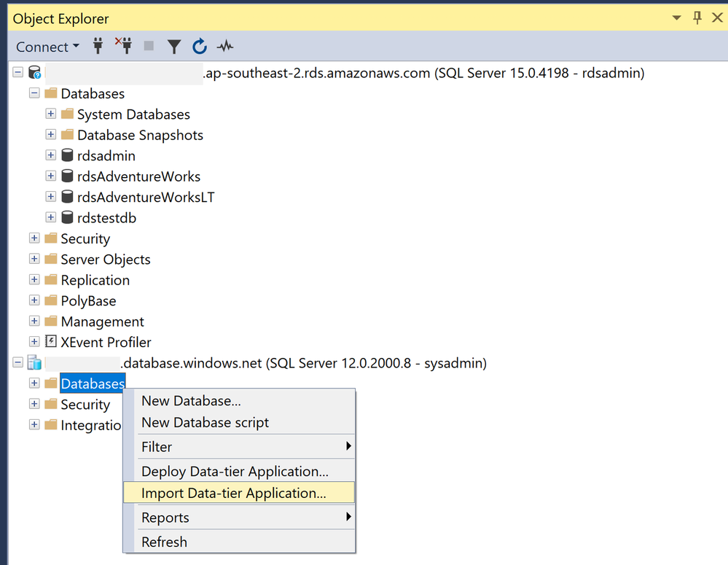
Task: Choose Refresh in the context menu
Action: pos(239,542)
